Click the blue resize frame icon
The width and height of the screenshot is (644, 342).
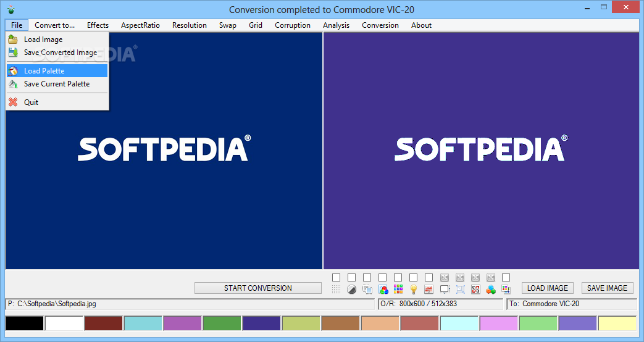point(460,290)
